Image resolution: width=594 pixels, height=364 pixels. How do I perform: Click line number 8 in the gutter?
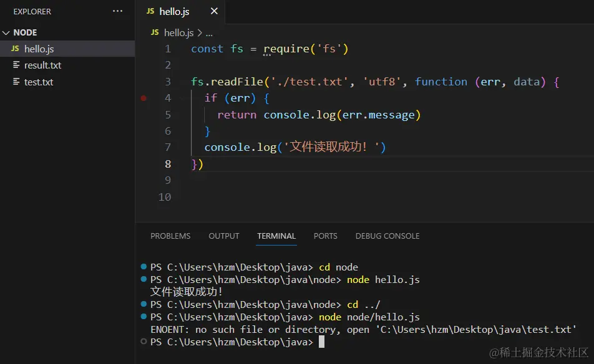click(168, 164)
